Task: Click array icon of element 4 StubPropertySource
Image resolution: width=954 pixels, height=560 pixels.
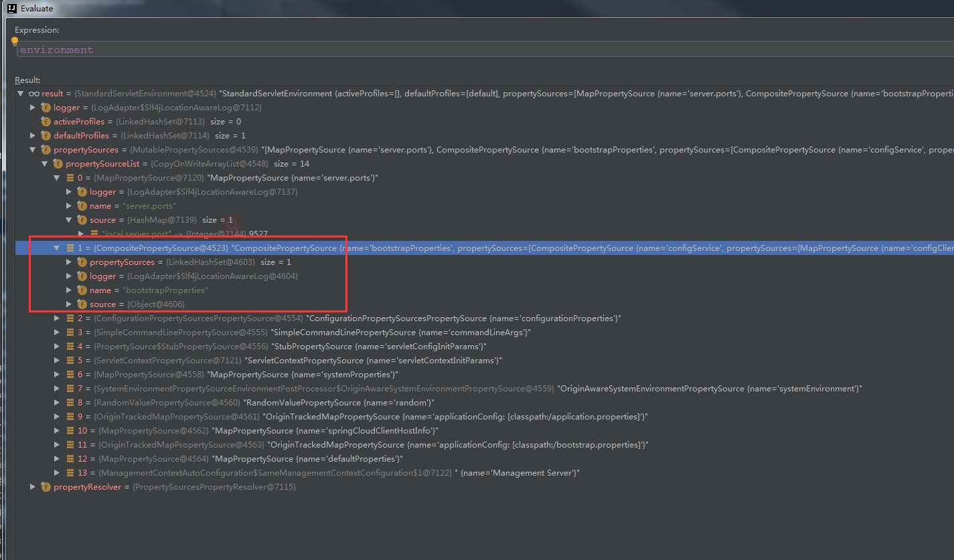Action: click(x=70, y=347)
